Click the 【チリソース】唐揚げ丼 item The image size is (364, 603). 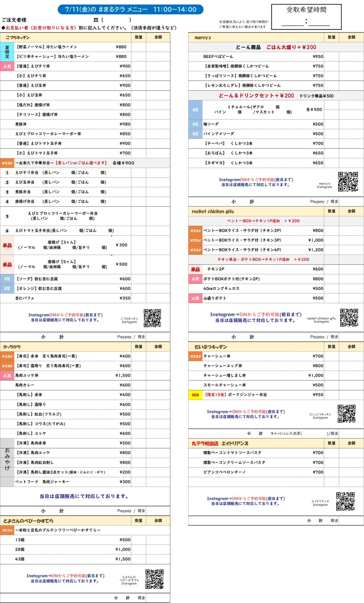pyautogui.click(x=37, y=114)
